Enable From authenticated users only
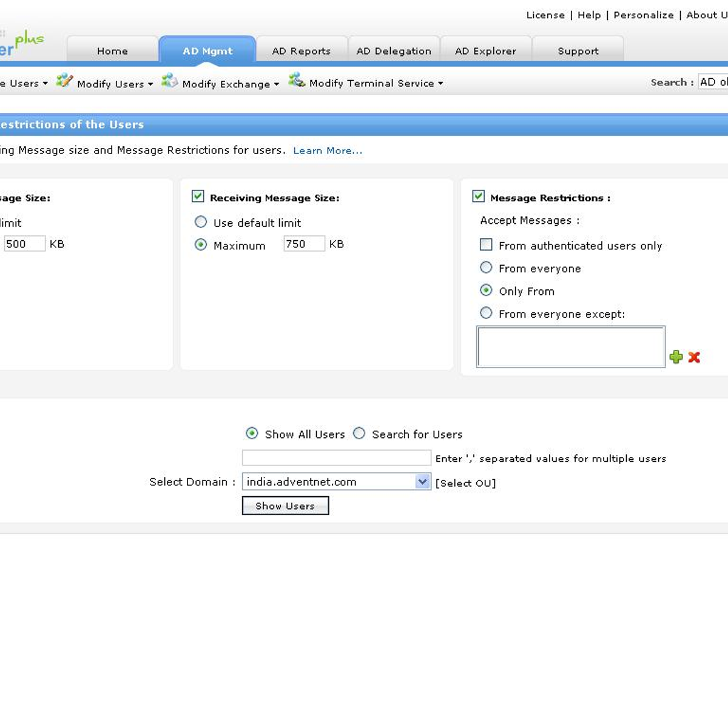 click(486, 244)
